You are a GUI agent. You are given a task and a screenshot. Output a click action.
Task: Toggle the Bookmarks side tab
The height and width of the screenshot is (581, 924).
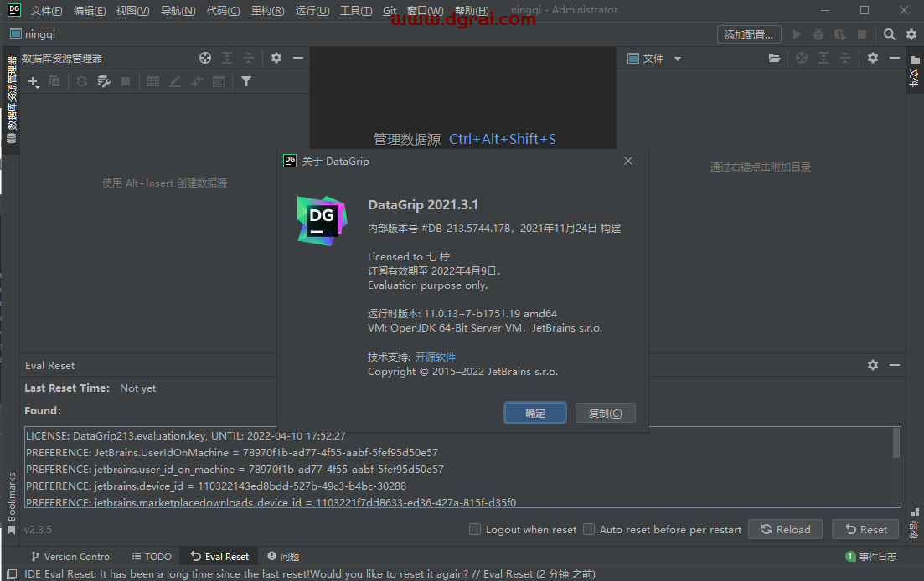point(11,503)
